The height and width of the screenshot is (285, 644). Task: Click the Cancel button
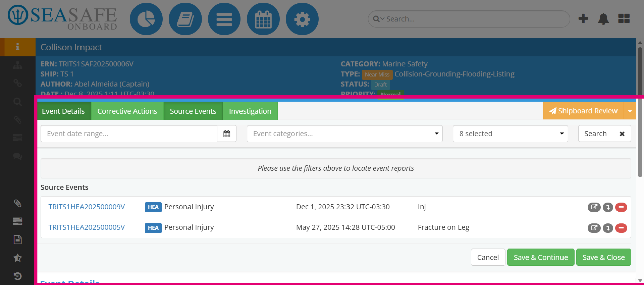[488, 257]
